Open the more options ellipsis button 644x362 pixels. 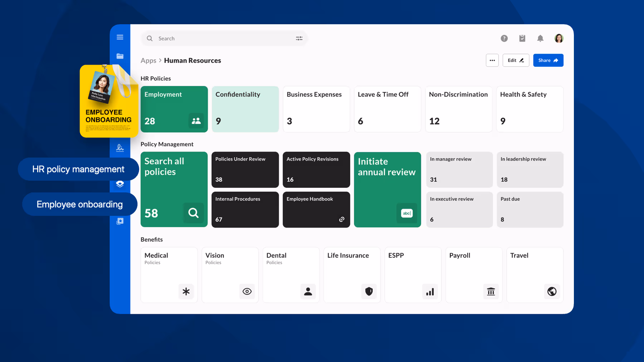click(492, 60)
